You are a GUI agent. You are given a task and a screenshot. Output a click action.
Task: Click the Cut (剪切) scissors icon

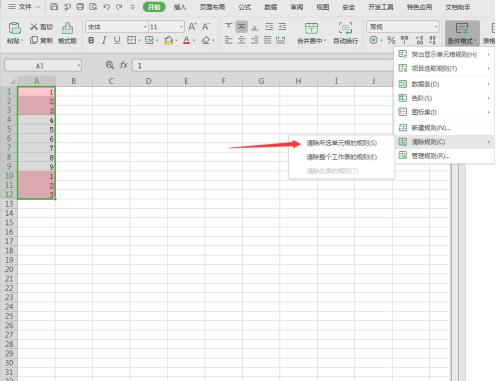click(x=34, y=27)
